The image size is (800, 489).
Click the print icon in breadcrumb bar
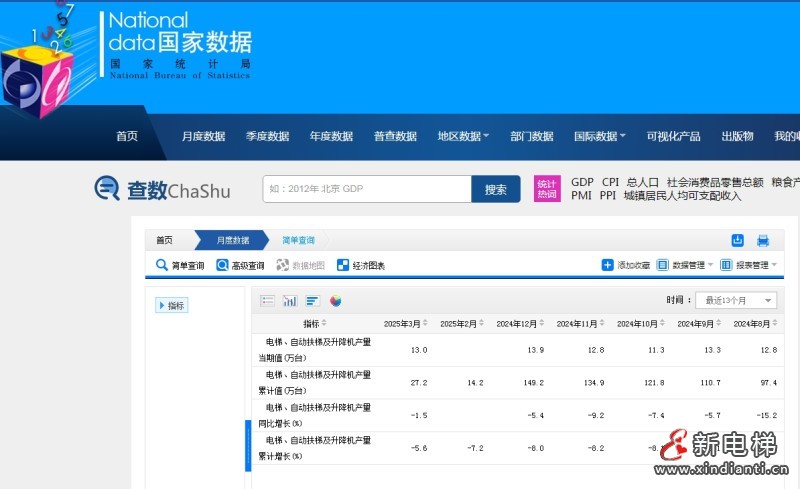(x=763, y=240)
